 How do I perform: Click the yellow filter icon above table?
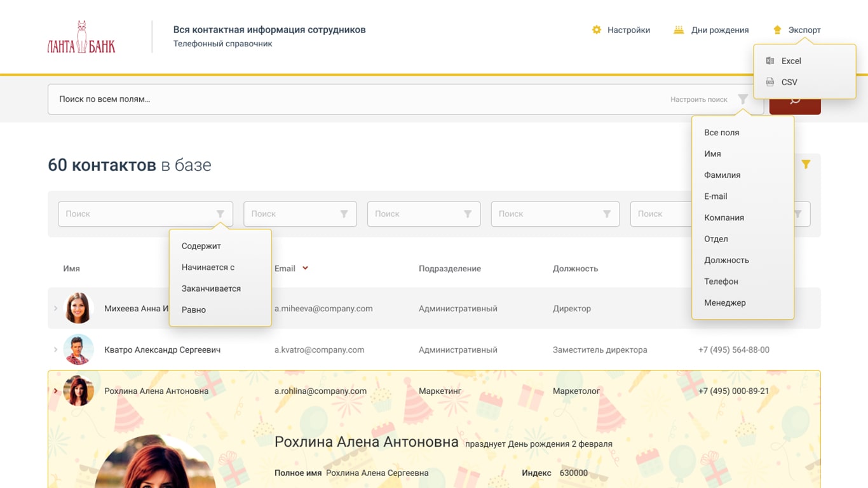[x=806, y=165]
